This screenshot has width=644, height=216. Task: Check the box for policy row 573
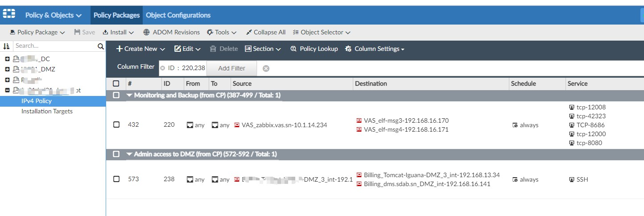116,179
